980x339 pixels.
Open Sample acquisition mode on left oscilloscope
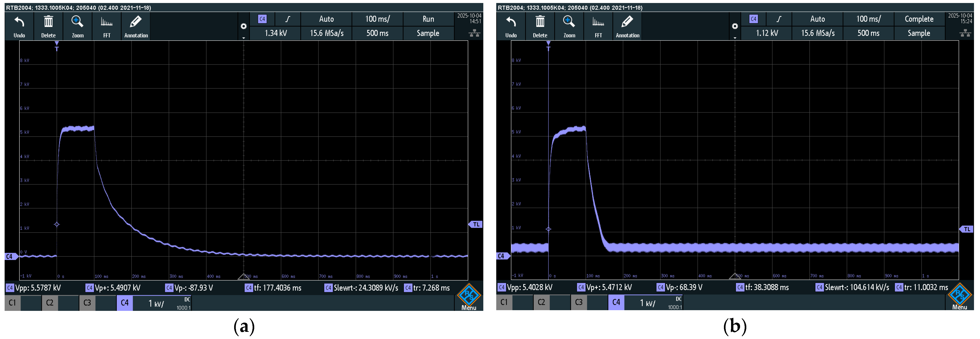[428, 33]
